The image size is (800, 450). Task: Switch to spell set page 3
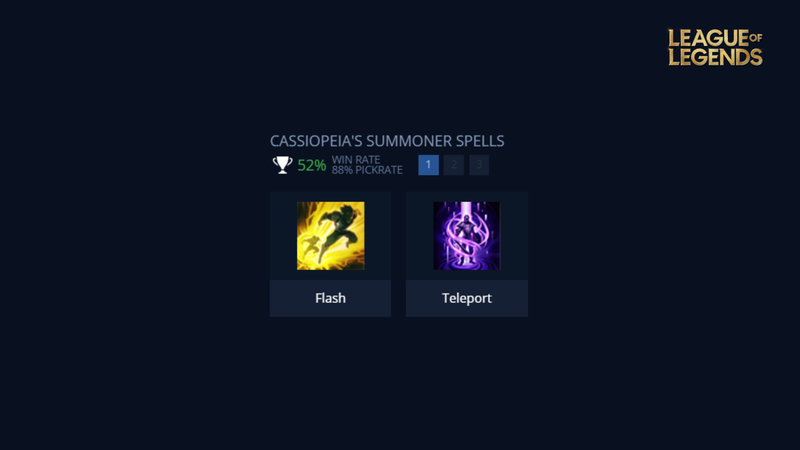point(479,165)
